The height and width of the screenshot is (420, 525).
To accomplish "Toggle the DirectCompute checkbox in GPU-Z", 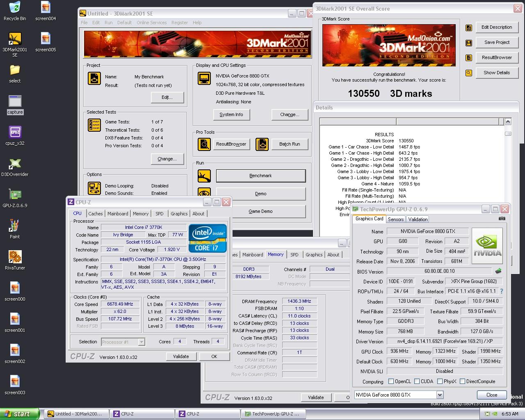I will [x=462, y=381].
